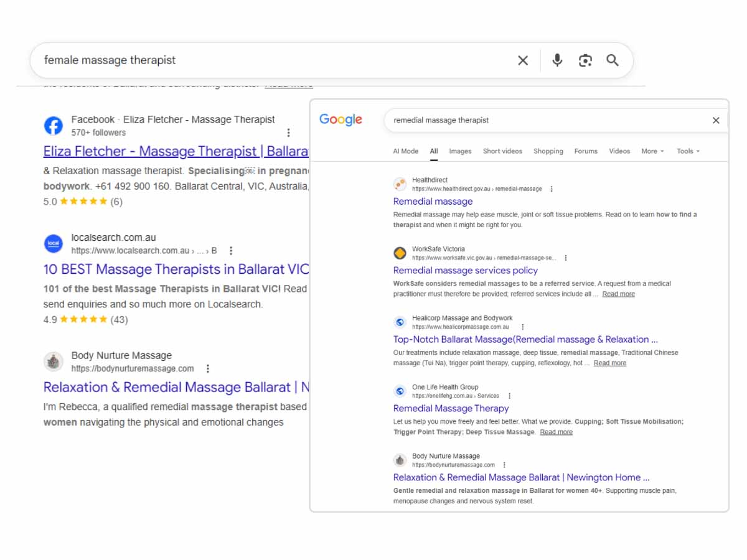This screenshot has height=560, width=747.
Task: Click 'Read more' in Healicorp snippet
Action: pos(609,363)
